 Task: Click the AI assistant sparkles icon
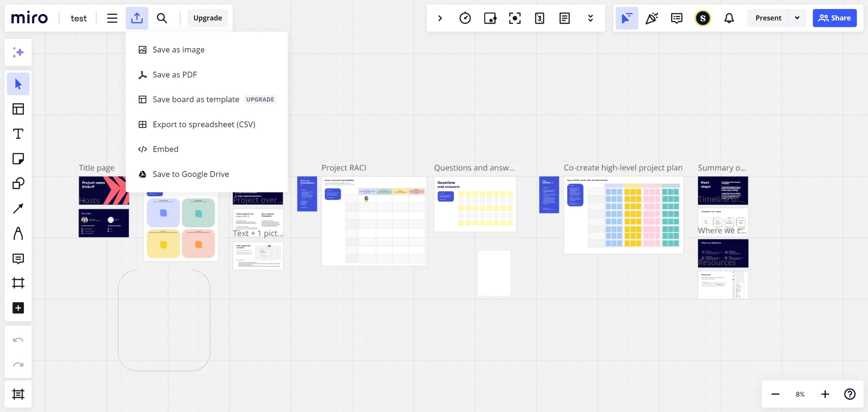18,52
